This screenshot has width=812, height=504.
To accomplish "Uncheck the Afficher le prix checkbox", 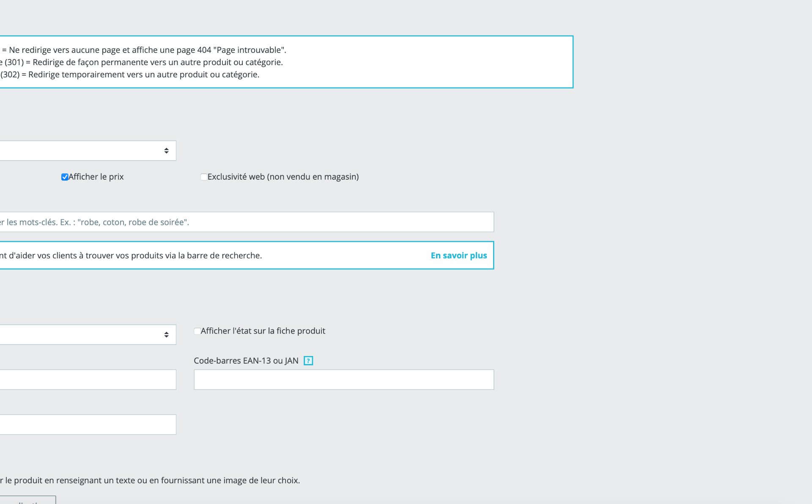I will [65, 177].
